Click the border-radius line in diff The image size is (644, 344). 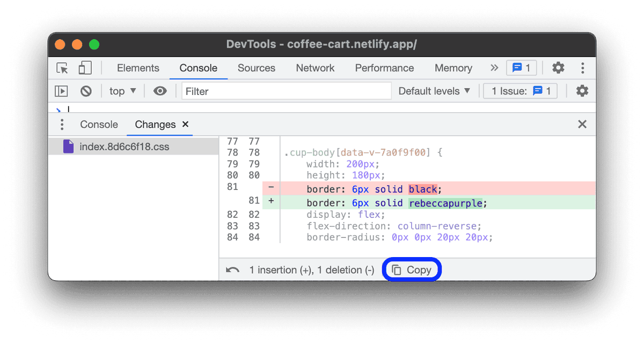click(399, 237)
